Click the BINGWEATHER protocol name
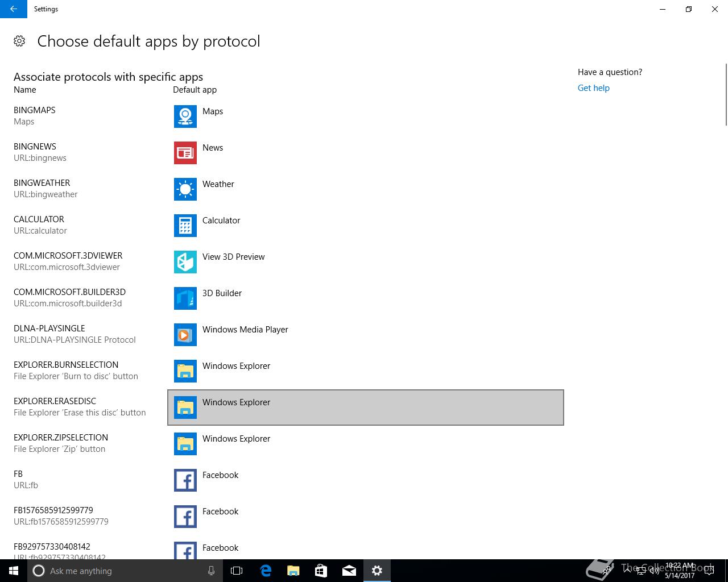This screenshot has height=582, width=728. click(42, 183)
